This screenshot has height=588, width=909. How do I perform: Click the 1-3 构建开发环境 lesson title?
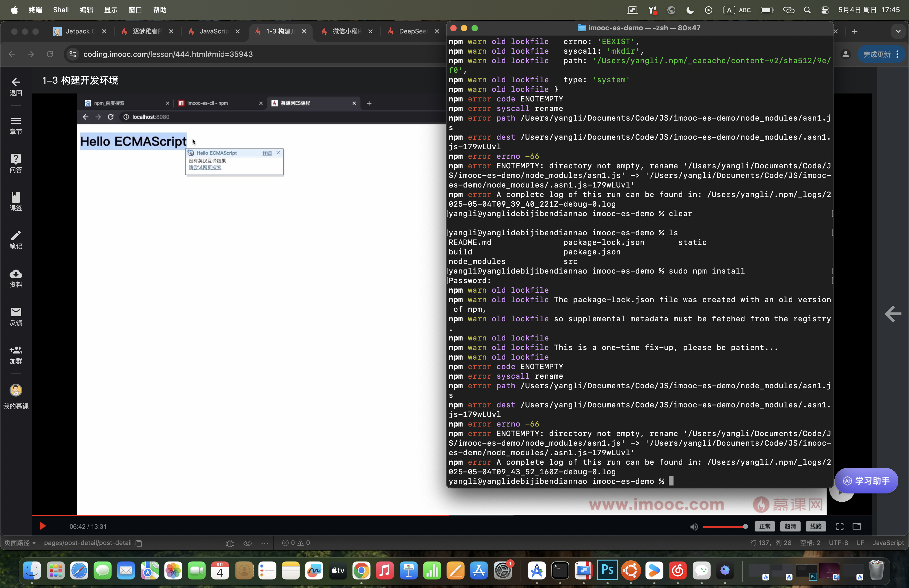click(80, 80)
